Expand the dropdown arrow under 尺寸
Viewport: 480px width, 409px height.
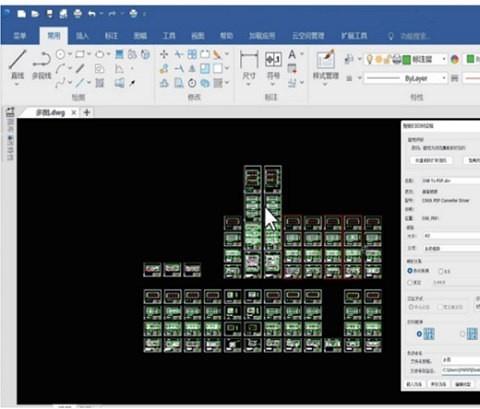tap(248, 84)
